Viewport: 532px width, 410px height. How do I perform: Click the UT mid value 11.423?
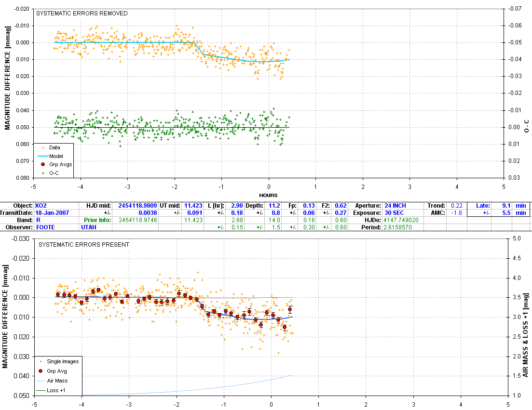point(193,206)
